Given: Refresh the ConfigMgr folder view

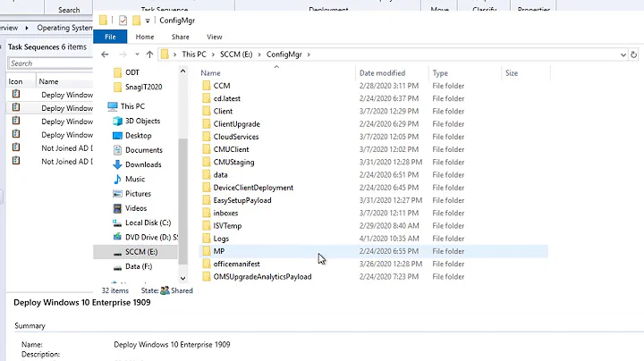Looking at the screenshot, I should [634, 55].
